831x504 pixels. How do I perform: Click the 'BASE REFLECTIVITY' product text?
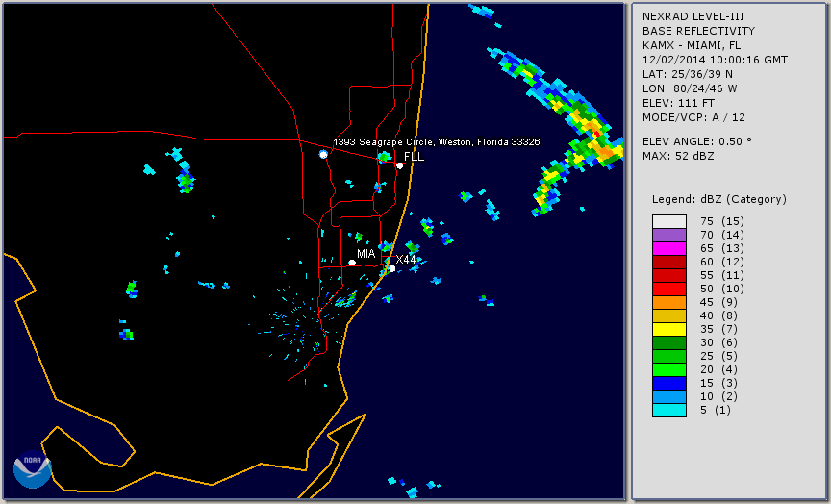click(698, 32)
